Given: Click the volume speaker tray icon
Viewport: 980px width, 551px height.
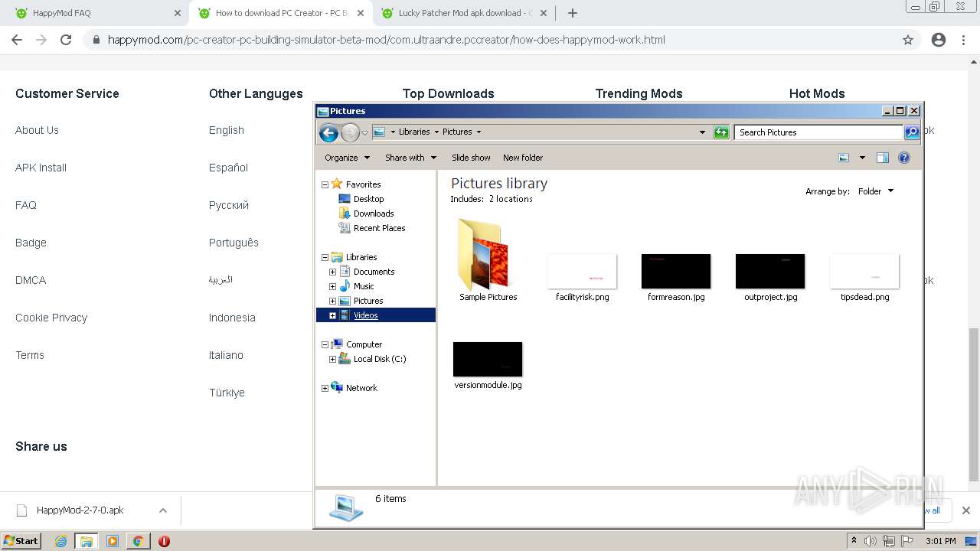Looking at the screenshot, I should pos(871,541).
